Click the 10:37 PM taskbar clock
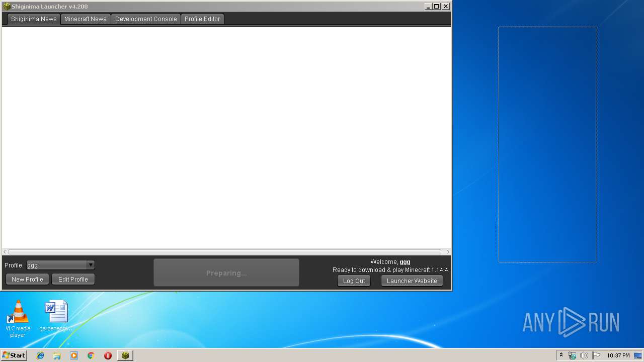644x362 pixels. point(618,355)
